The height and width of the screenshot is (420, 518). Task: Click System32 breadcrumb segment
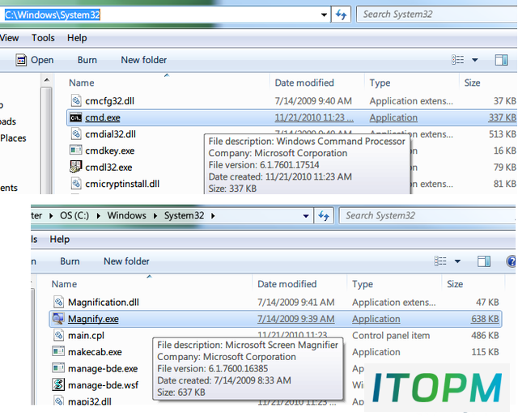tap(184, 215)
